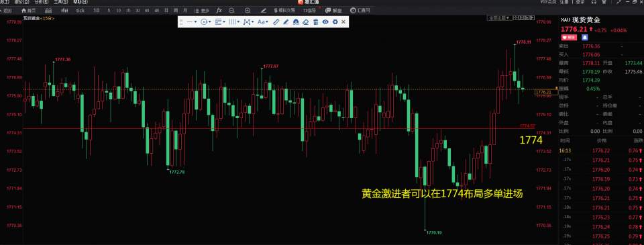Open the 帮助 menu

(81, 2)
